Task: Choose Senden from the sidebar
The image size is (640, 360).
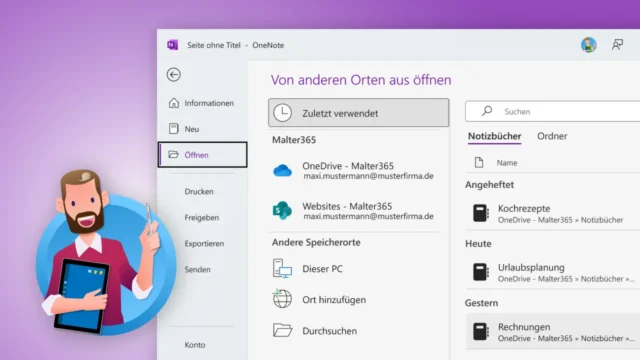Action: 198,269
